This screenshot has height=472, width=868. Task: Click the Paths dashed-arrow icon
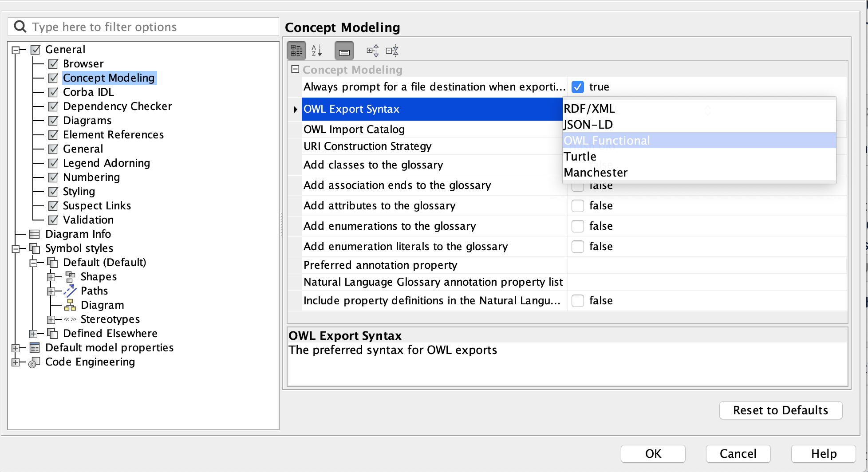[x=70, y=291]
